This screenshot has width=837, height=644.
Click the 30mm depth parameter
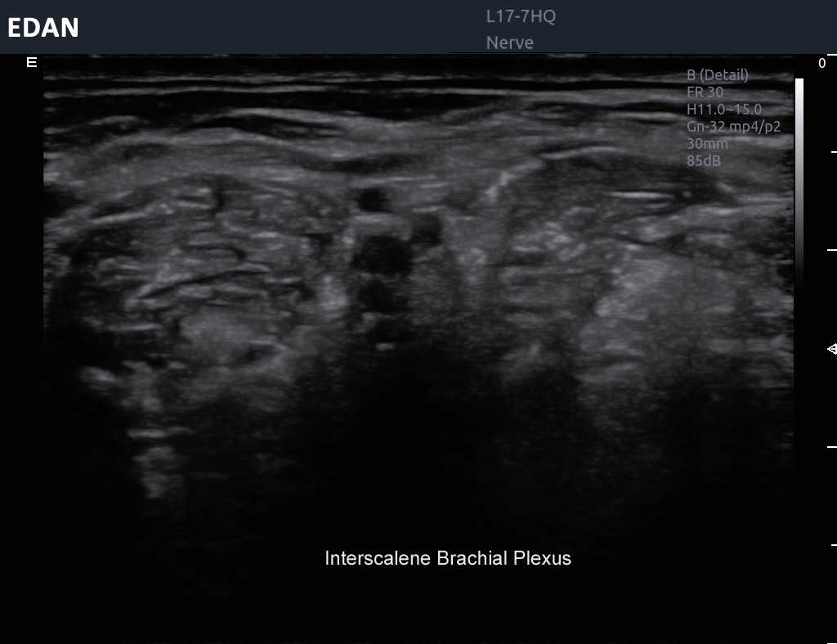pyautogui.click(x=707, y=144)
